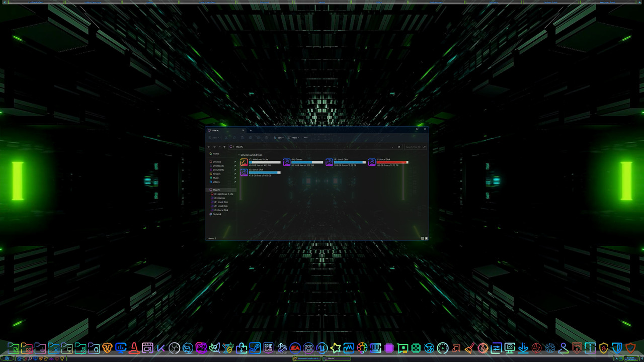Add a new Explorer tab
Screen dimensions: 644x362
pos(251,130)
